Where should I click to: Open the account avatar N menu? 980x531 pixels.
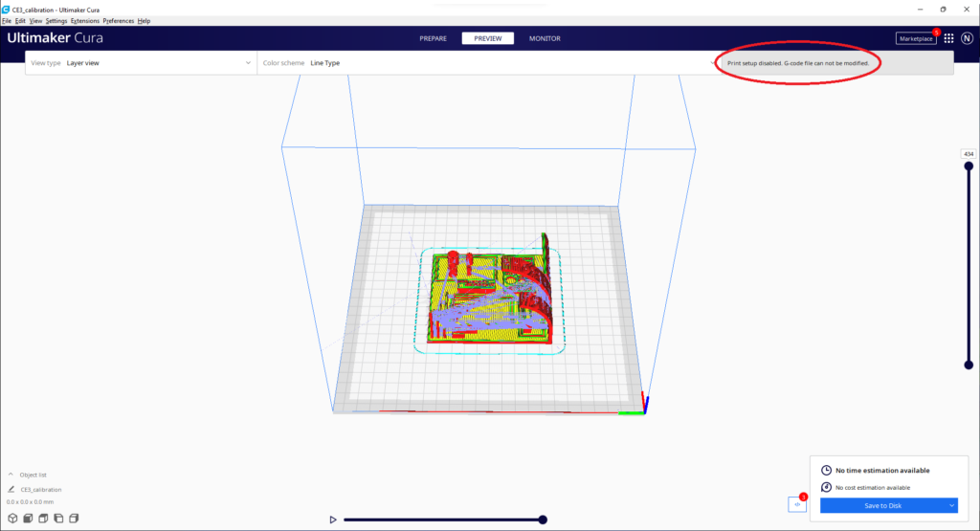[x=967, y=38]
